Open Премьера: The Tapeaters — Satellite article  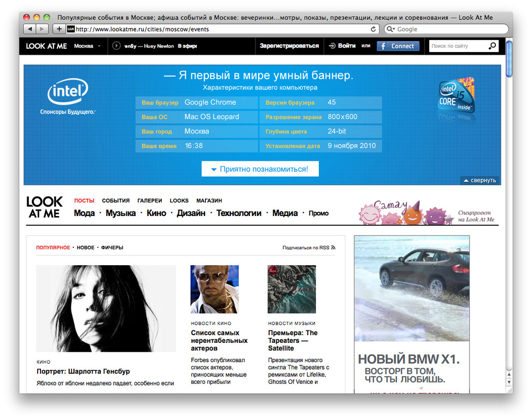[293, 341]
